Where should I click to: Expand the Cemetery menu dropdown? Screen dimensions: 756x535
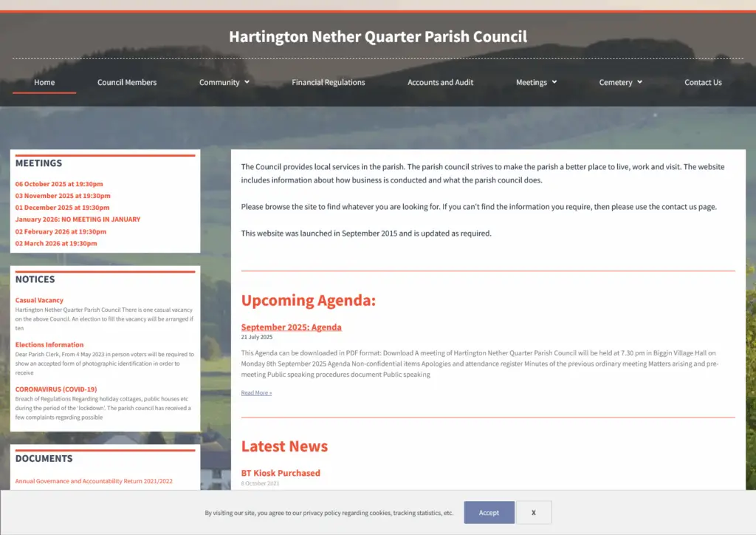coord(620,82)
